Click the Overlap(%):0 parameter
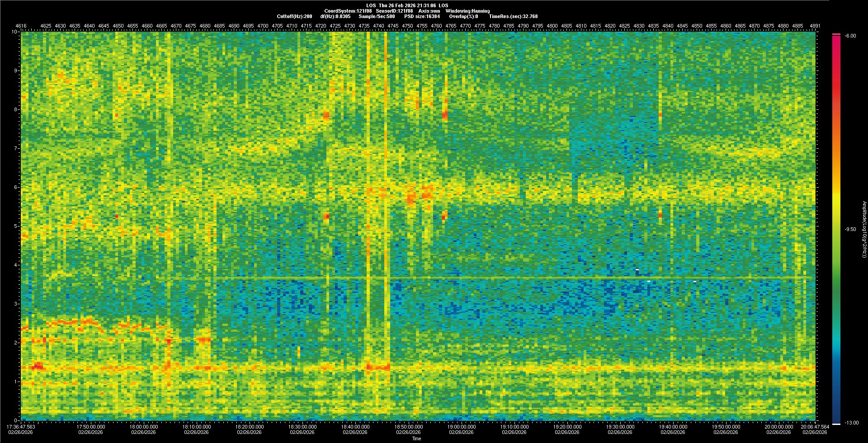Image resolution: width=868 pixels, height=443 pixels. click(463, 16)
